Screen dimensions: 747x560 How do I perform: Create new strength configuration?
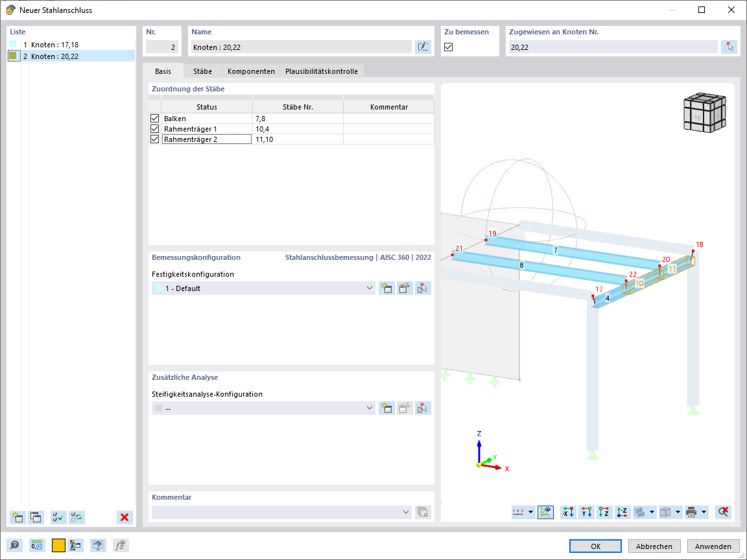click(386, 288)
